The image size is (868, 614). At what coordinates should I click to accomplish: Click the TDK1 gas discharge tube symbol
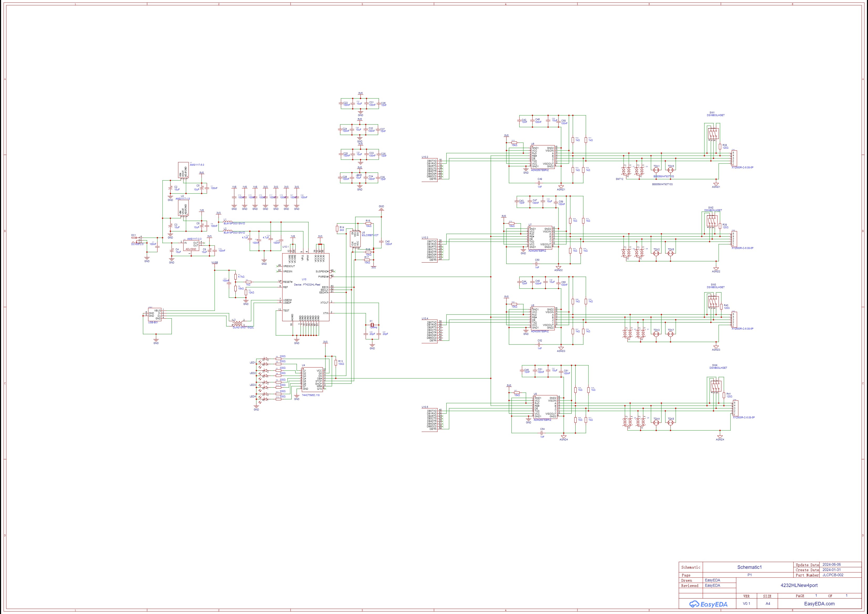(656, 170)
